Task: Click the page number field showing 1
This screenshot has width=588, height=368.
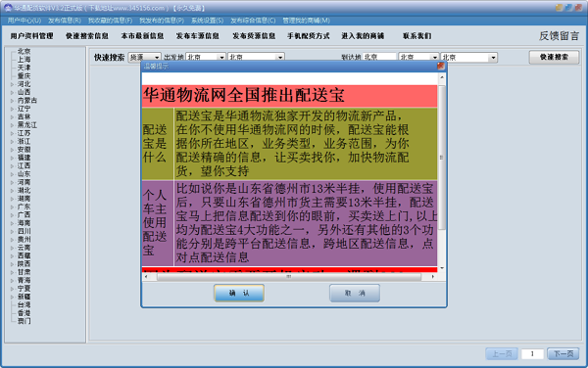Action: 532,353
